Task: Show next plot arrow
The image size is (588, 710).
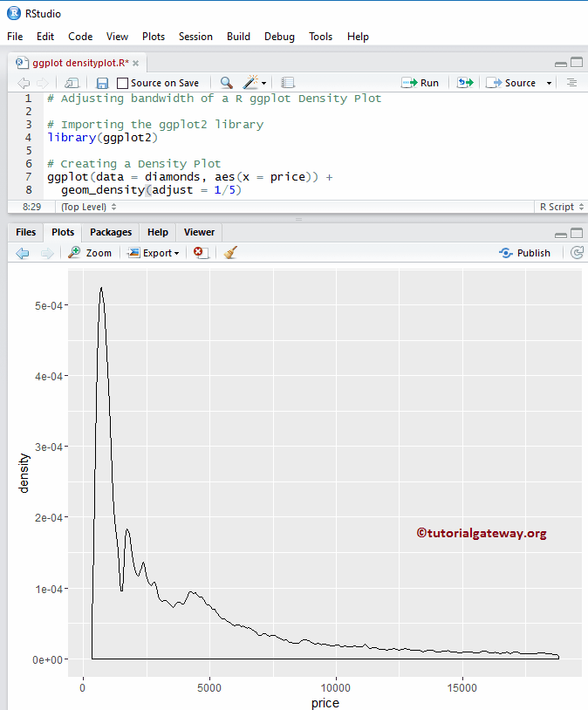Action: 47,253
